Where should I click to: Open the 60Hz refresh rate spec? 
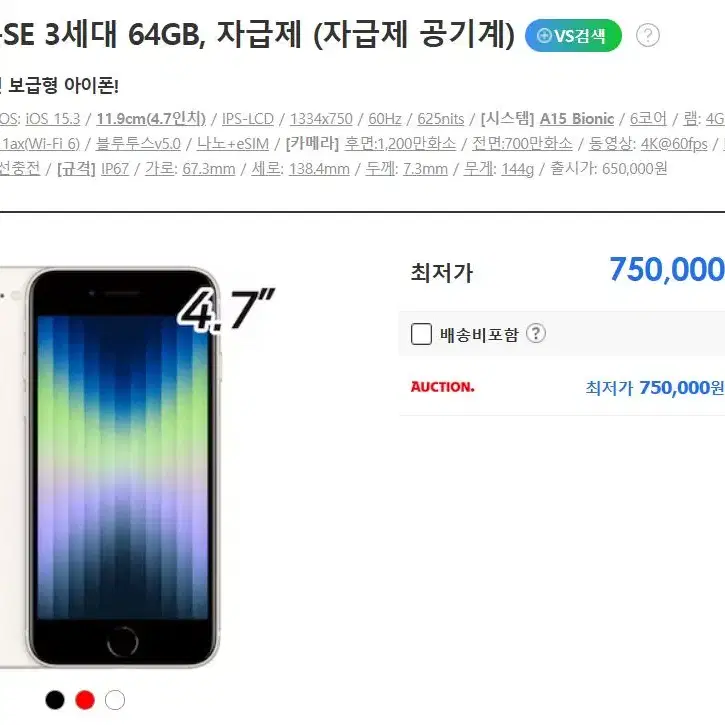tap(385, 119)
